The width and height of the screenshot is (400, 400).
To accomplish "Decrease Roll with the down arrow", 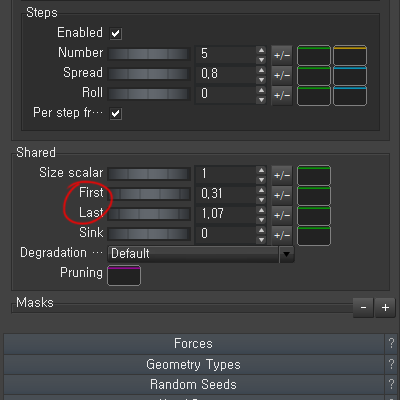I will 261,99.
